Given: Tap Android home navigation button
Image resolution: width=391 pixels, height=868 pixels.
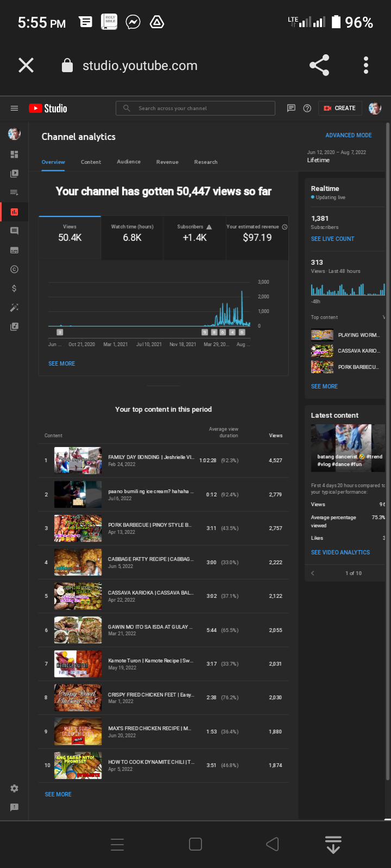Looking at the screenshot, I should point(195,844).
